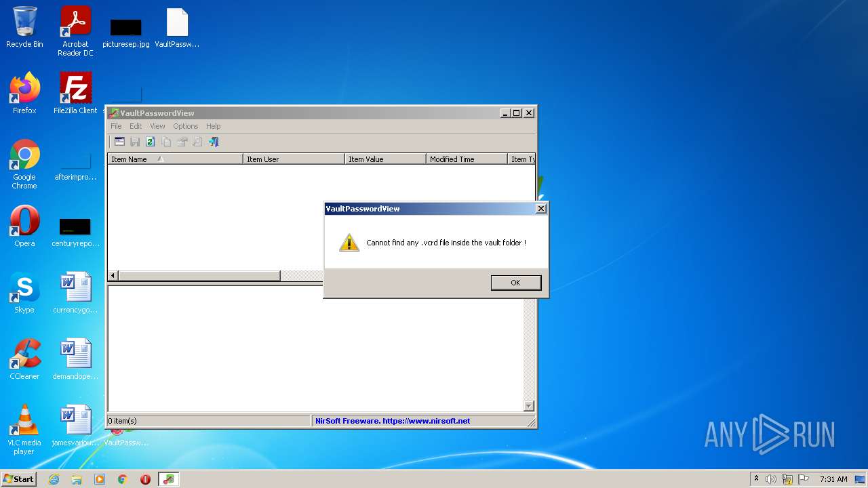Select the Google Chrome desktop shortcut
This screenshot has height=488, width=868.
(x=24, y=165)
